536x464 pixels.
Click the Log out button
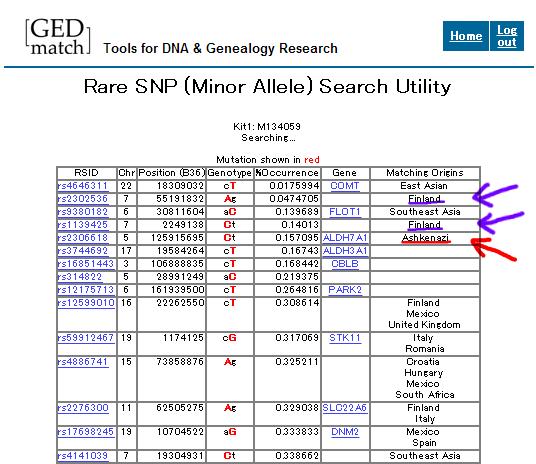point(507,36)
